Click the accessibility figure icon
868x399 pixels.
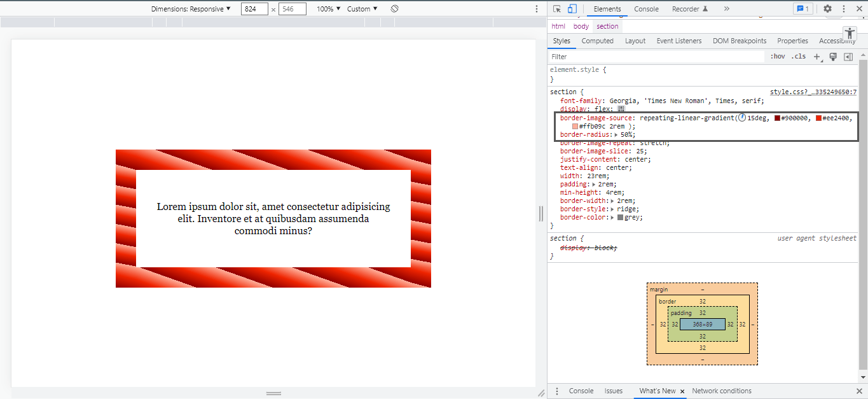tap(850, 34)
